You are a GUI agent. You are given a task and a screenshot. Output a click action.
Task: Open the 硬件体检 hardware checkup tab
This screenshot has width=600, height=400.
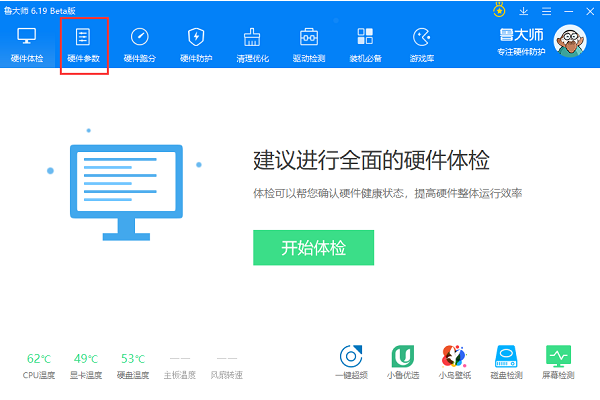pyautogui.click(x=27, y=45)
